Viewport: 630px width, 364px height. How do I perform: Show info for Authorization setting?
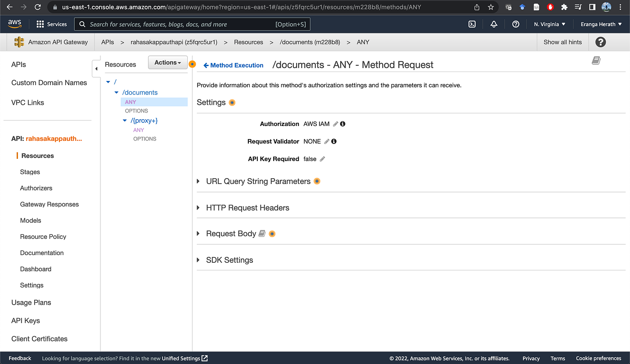[343, 124]
